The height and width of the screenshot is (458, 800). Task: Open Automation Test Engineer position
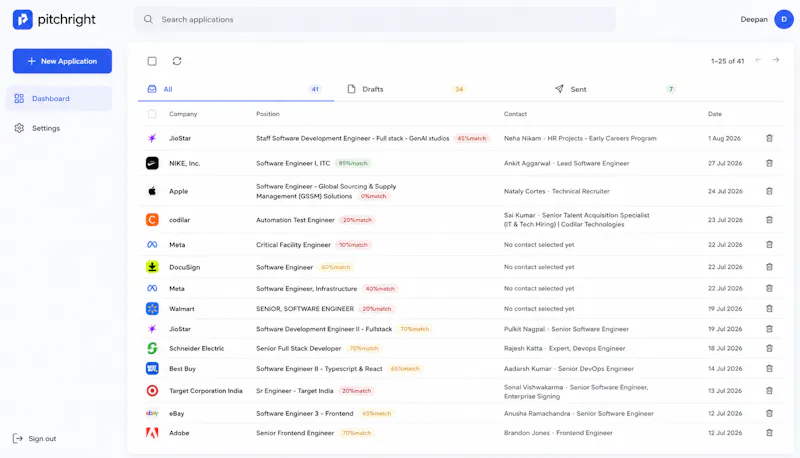(295, 220)
